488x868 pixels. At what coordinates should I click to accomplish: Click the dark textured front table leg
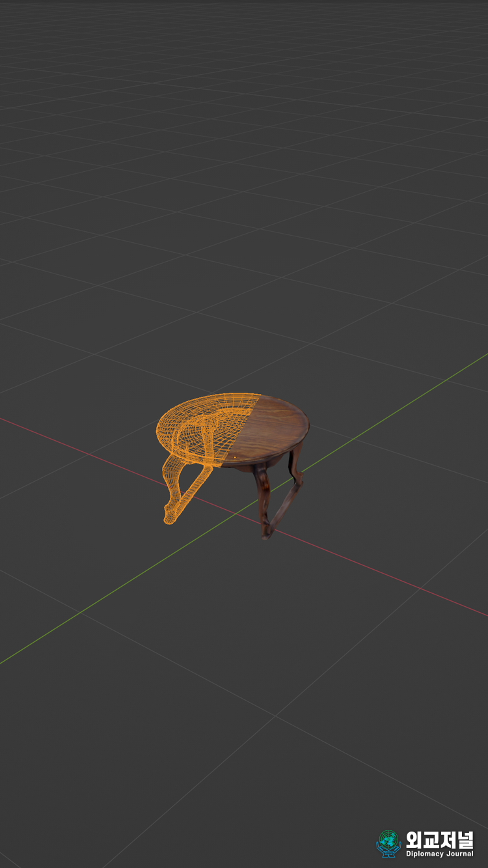(264, 502)
